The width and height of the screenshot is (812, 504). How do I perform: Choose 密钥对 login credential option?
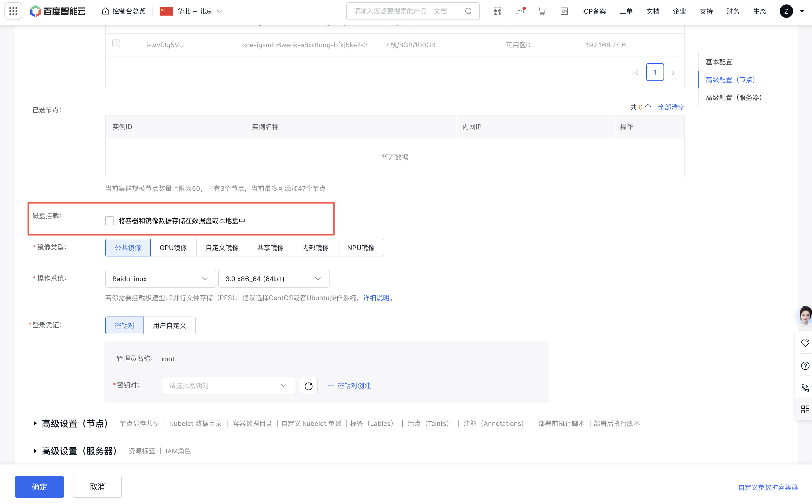pyautogui.click(x=124, y=326)
